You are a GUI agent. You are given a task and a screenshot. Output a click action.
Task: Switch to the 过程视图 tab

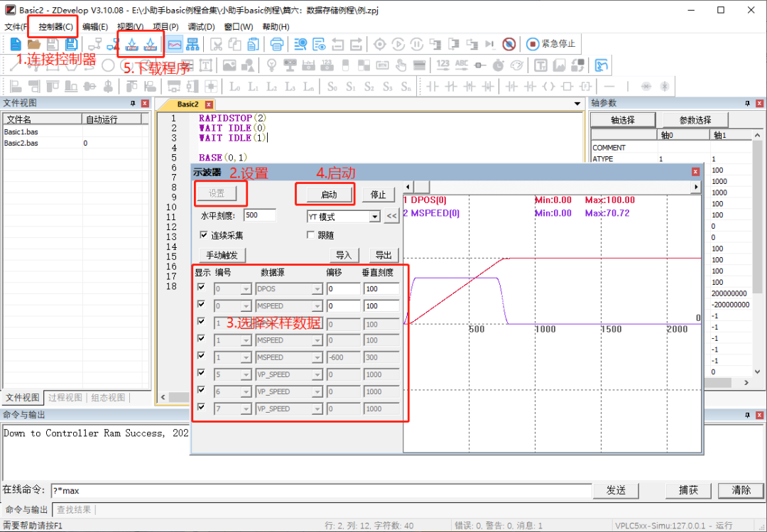coord(65,398)
